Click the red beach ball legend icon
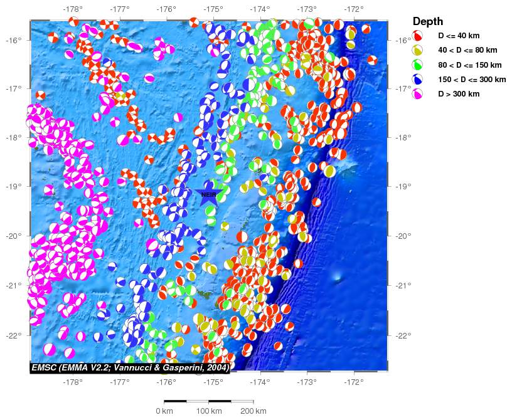This screenshot has width=512, height=420. (x=417, y=36)
